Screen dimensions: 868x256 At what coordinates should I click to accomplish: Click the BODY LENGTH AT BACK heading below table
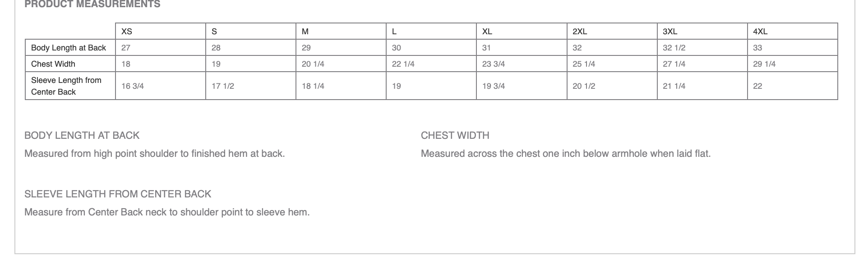82,136
